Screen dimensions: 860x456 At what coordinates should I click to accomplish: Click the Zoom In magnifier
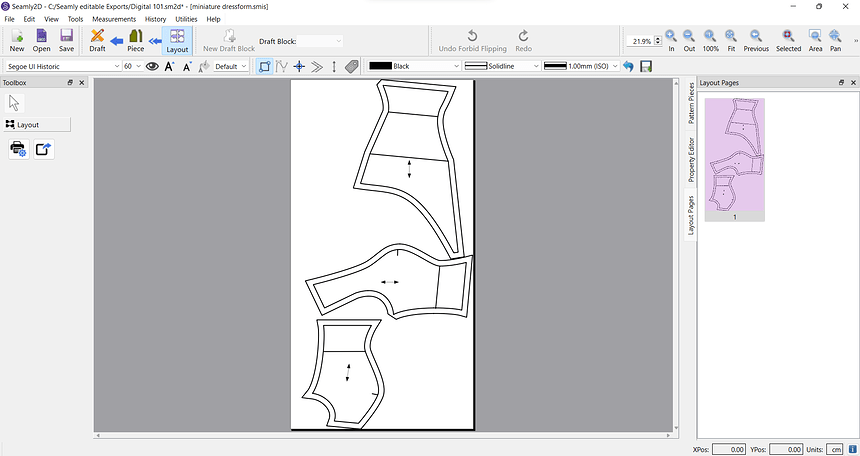(671, 41)
